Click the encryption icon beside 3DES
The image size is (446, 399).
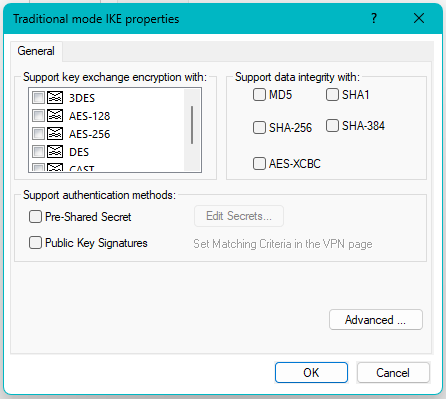coord(55,98)
